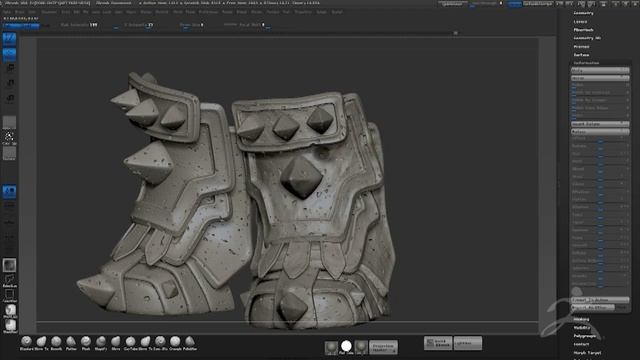
Task: Expand the FiberMesh subpalette
Action: point(583,30)
